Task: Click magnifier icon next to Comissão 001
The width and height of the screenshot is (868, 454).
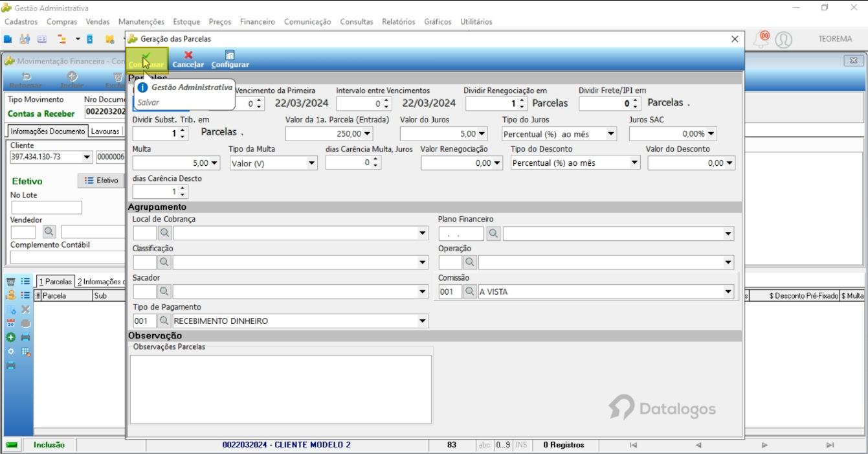Action: (470, 292)
